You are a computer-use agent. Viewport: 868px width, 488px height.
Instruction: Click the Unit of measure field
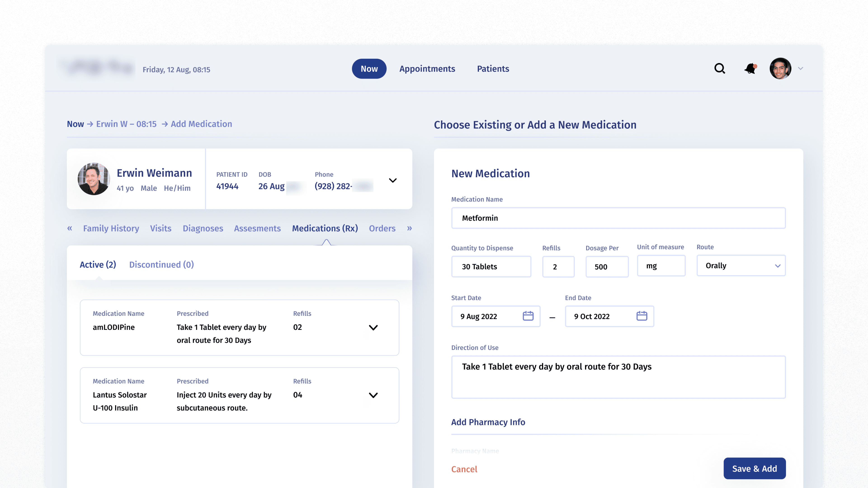point(661,266)
